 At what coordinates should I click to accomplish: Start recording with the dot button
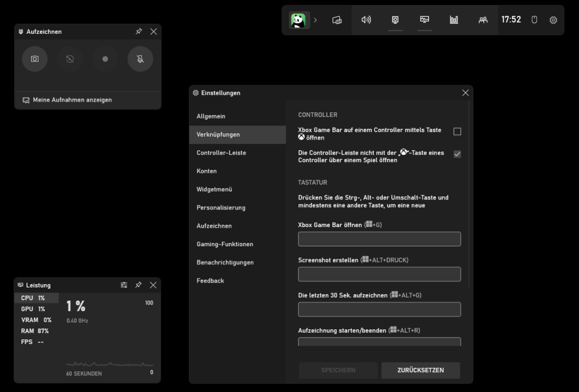coord(105,59)
